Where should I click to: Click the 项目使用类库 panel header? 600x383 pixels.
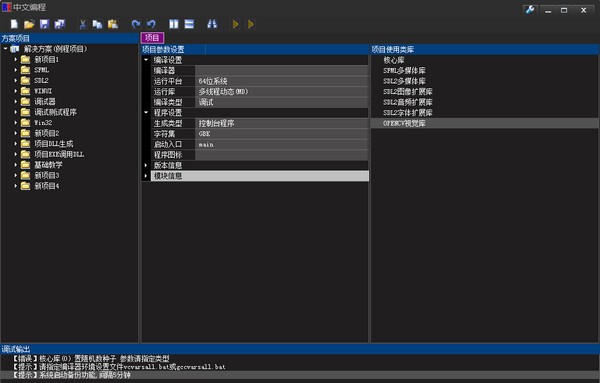point(484,49)
